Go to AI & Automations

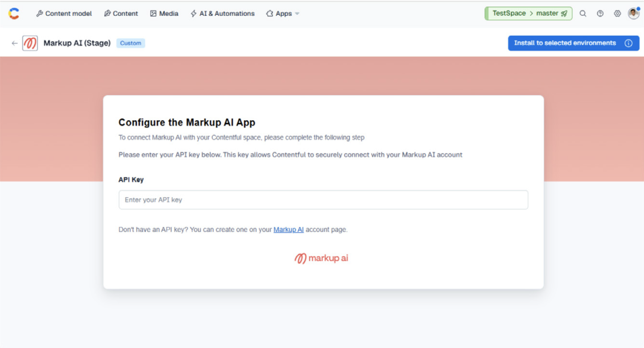coord(222,14)
